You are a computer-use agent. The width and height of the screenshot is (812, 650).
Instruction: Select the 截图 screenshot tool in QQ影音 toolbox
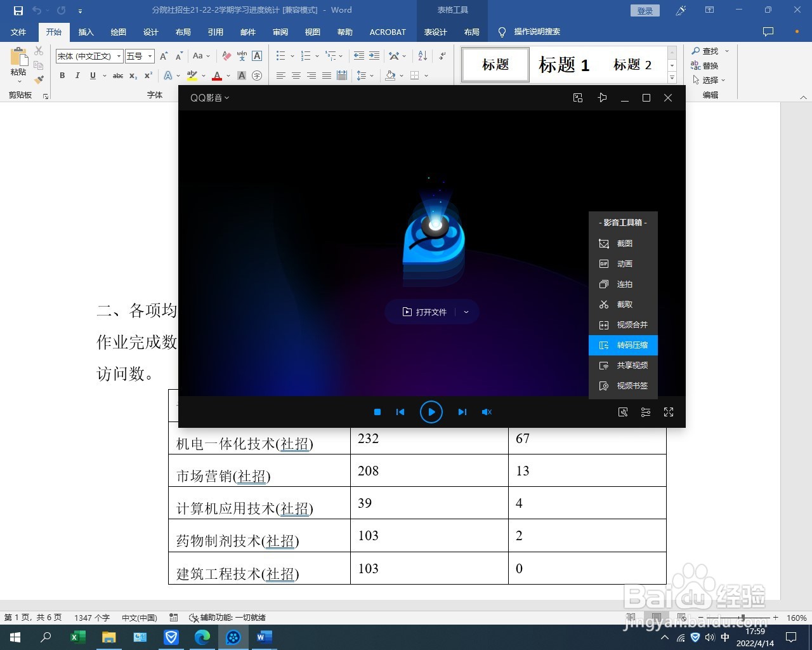[624, 243]
